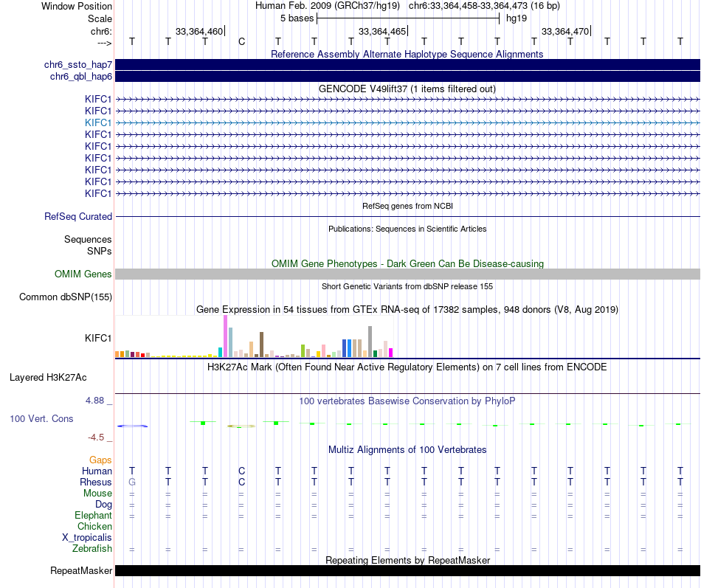Click the SNPs track label
This screenshot has width=701, height=588.
100,252
